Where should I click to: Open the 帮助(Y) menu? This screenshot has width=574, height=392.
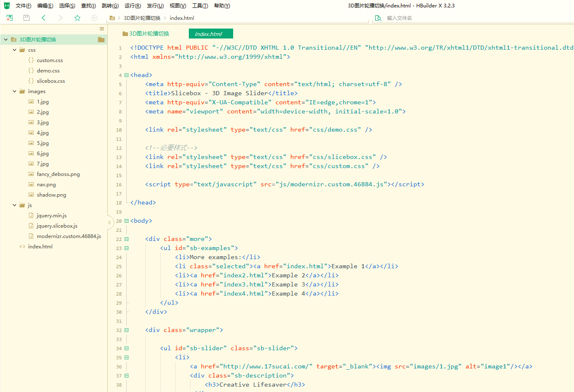coord(222,6)
